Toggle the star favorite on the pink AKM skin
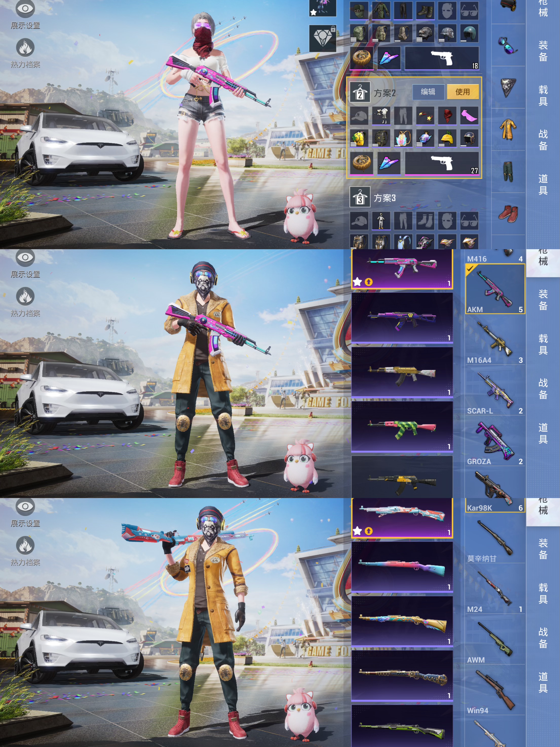 (357, 282)
